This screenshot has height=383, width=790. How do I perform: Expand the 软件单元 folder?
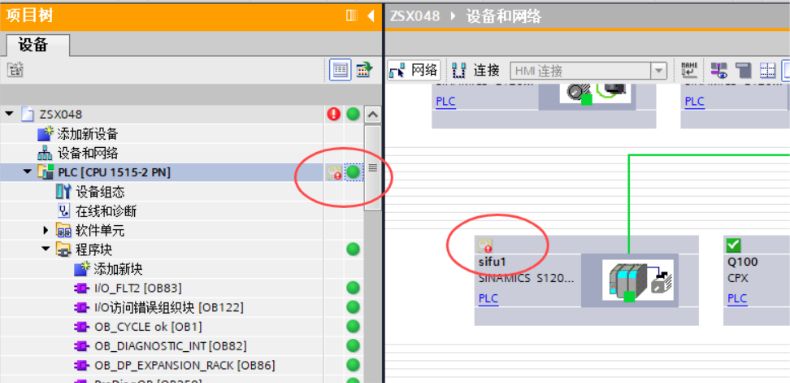(x=46, y=230)
